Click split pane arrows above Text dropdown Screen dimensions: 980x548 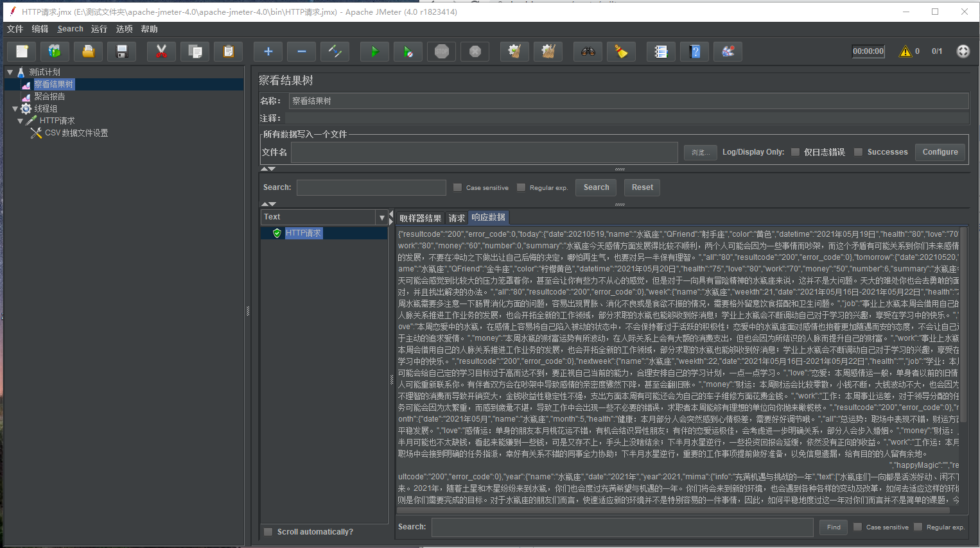pyautogui.click(x=268, y=204)
